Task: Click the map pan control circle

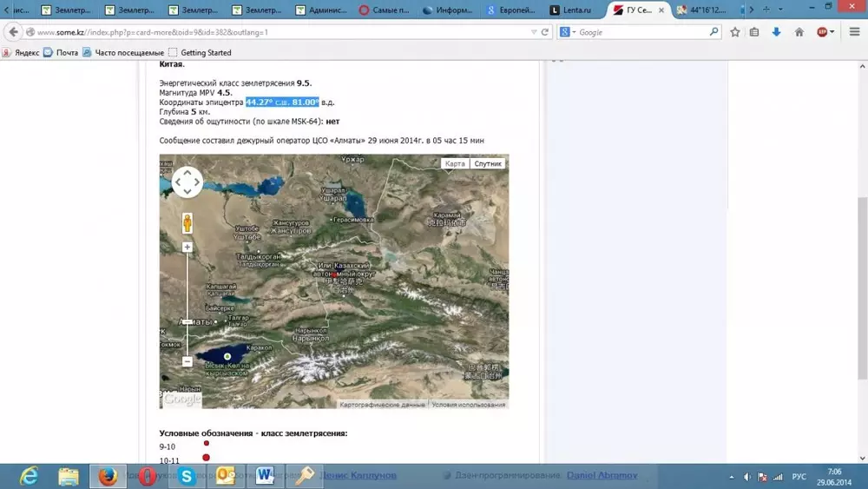Action: click(x=187, y=182)
